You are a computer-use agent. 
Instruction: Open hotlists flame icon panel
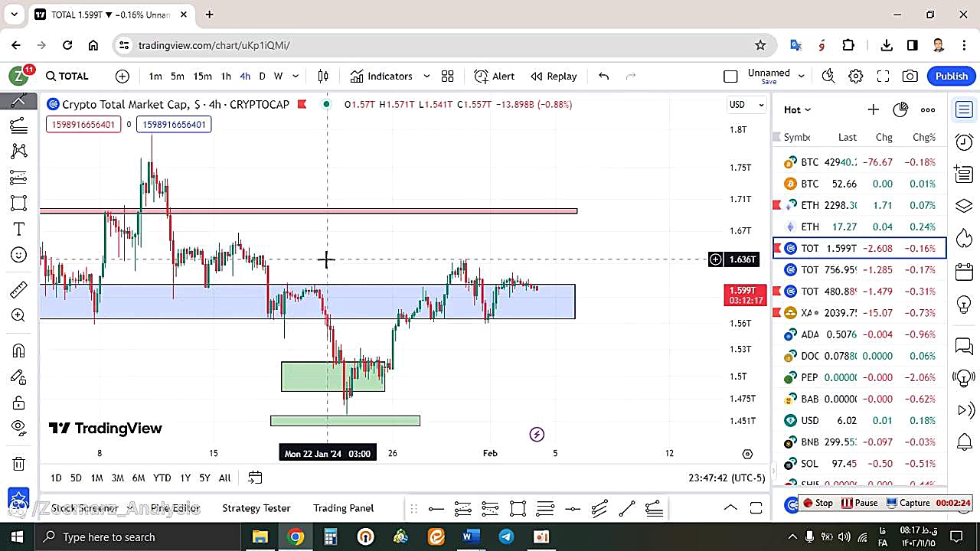click(964, 239)
